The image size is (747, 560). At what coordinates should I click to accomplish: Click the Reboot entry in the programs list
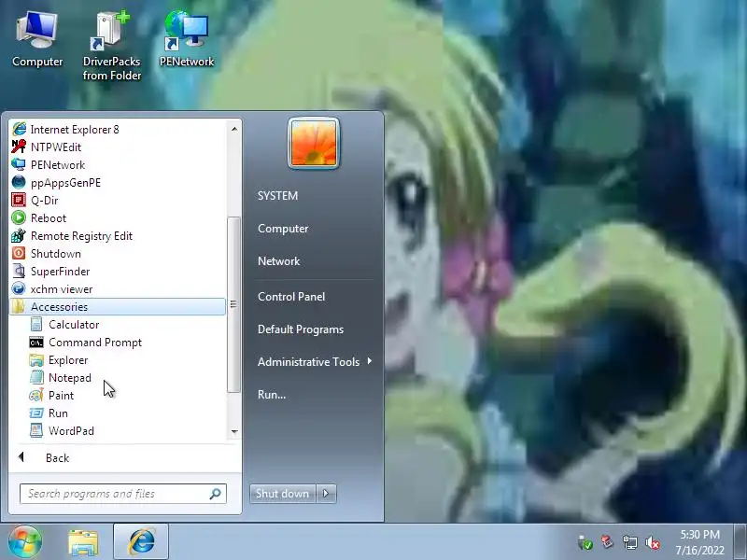[x=118, y=218]
